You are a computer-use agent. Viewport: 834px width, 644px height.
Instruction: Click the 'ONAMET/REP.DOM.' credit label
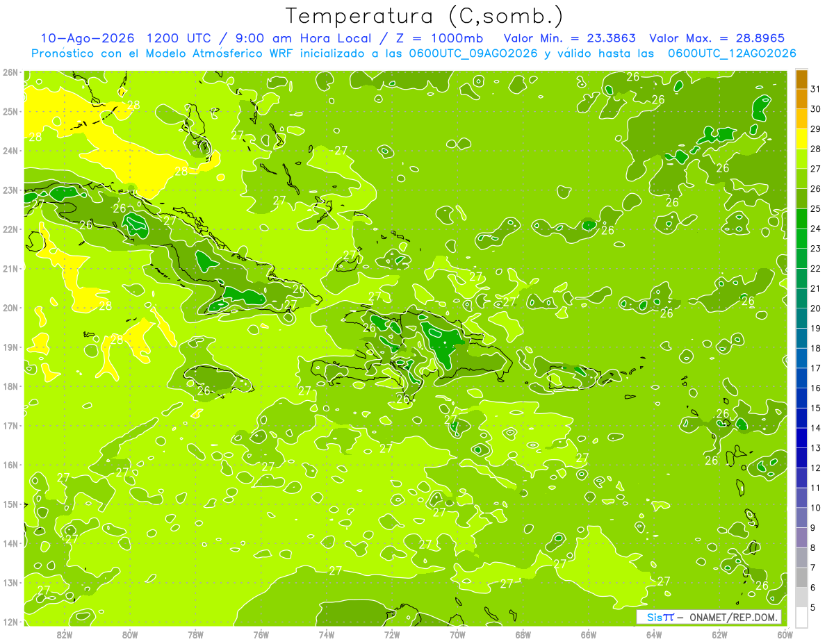coord(734,617)
